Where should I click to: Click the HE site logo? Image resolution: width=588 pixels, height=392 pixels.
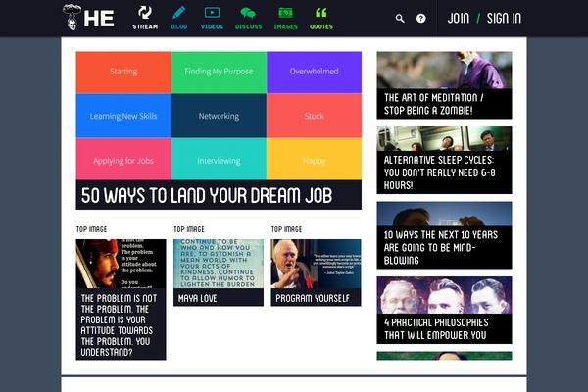88,18
